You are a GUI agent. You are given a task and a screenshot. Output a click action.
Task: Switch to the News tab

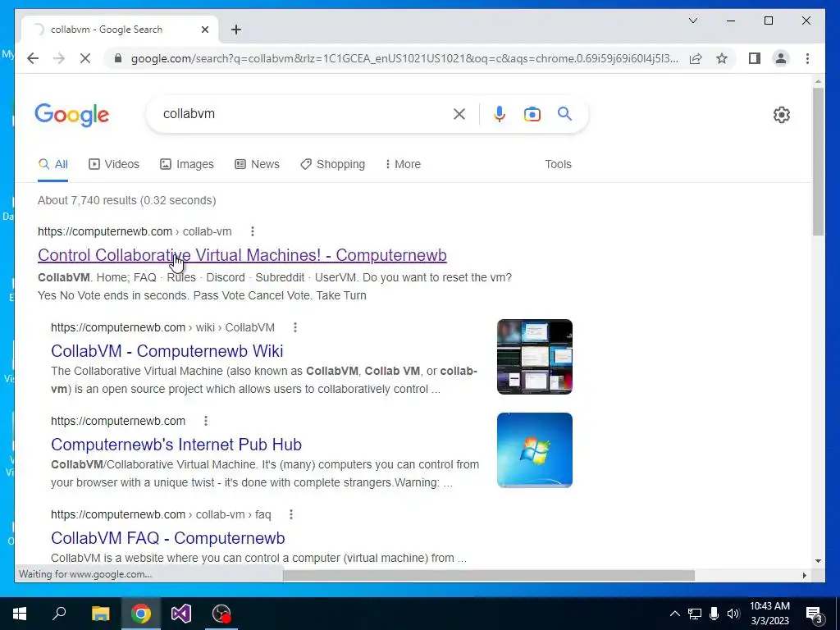[x=257, y=164]
